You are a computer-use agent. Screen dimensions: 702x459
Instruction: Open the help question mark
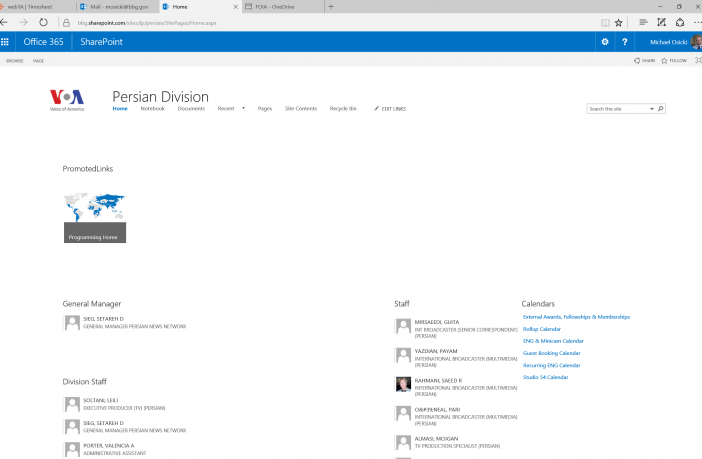(x=625, y=42)
